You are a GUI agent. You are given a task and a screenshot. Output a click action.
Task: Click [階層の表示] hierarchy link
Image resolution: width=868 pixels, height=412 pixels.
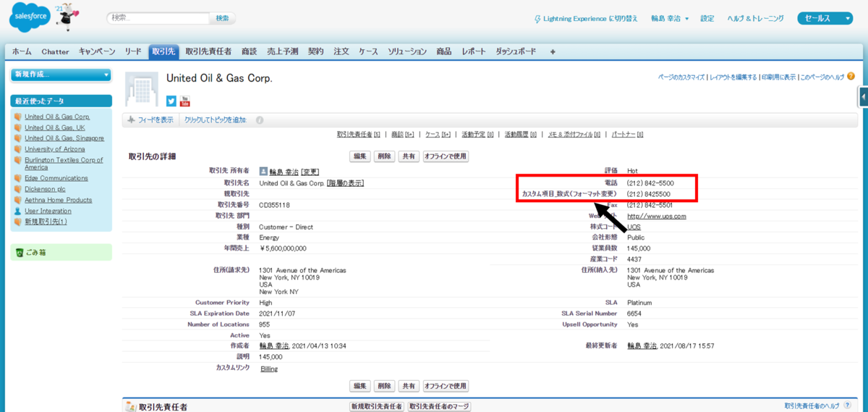coord(345,183)
